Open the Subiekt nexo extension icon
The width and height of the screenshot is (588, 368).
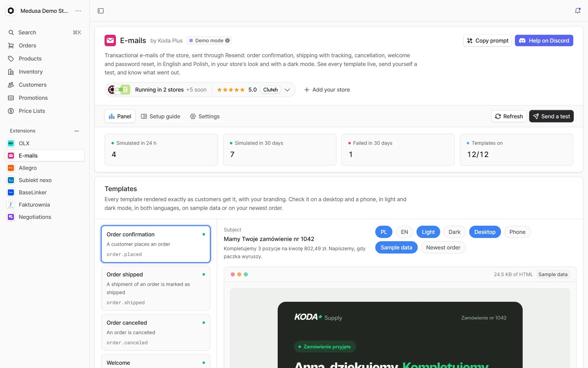(11, 180)
